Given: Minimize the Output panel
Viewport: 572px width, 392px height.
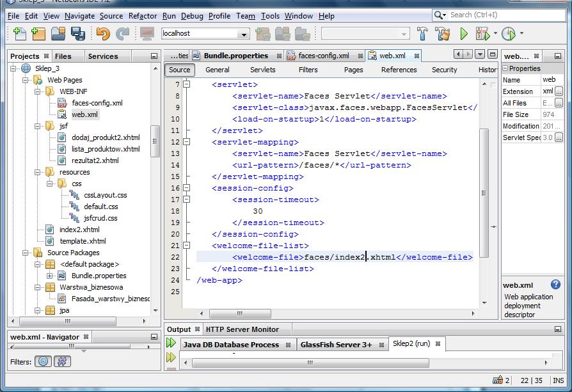Looking at the screenshot, I should (558, 329).
